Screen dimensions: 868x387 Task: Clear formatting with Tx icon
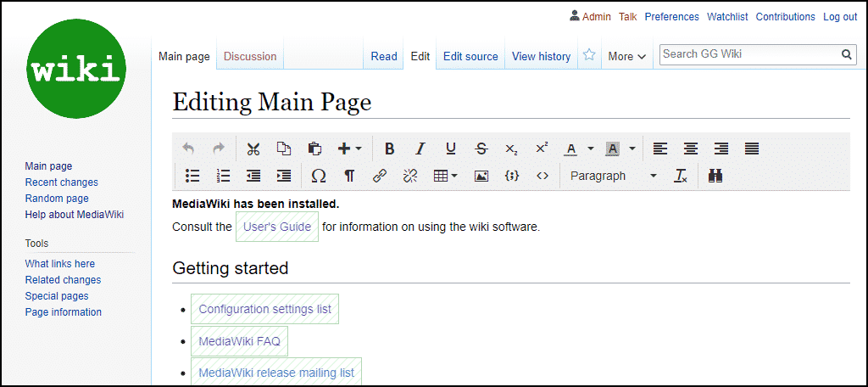point(681,176)
